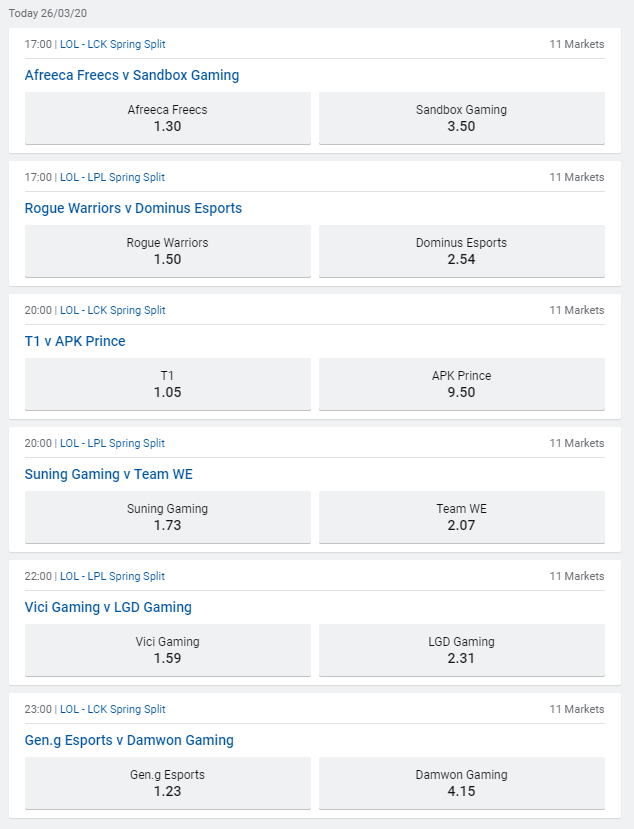Add Suning Gaming 1.73 to betslip

[168, 517]
